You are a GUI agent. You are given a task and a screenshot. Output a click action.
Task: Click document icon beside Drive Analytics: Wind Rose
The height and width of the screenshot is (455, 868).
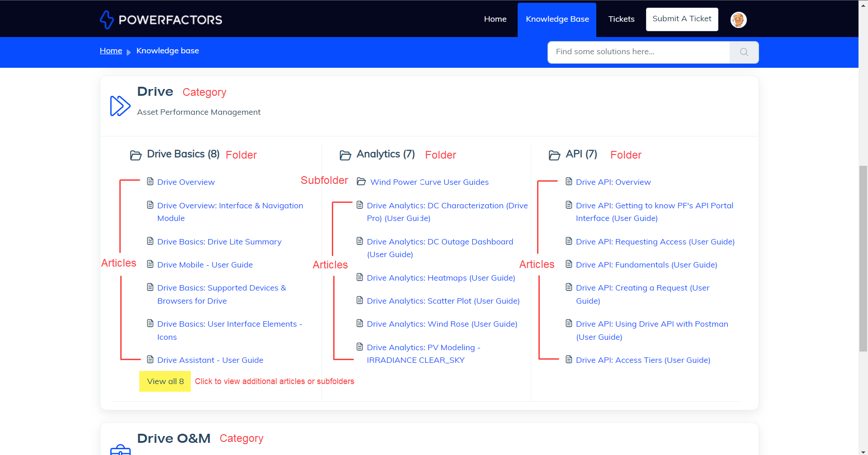pyautogui.click(x=360, y=324)
